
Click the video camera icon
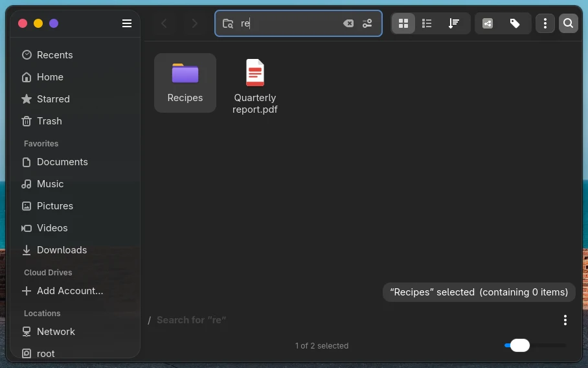pos(27,228)
